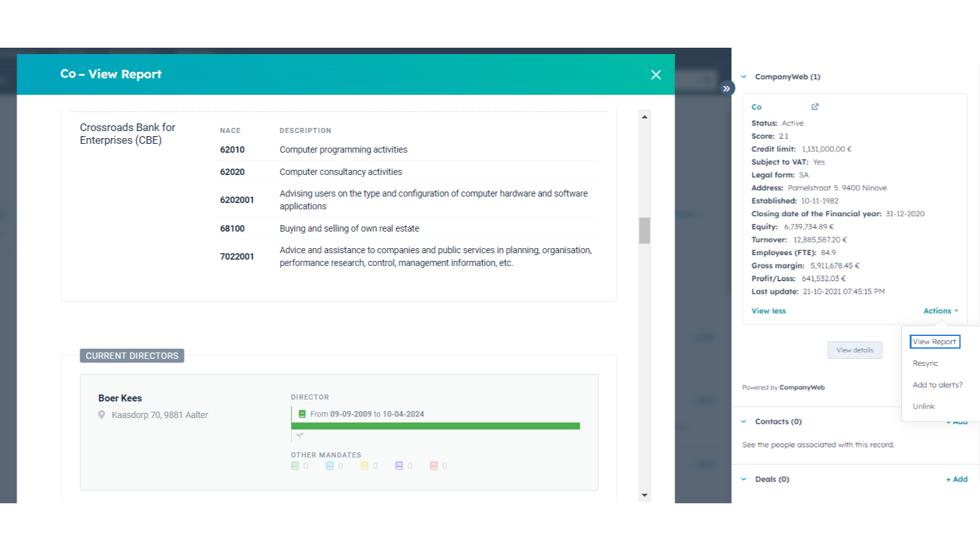Select the yellow Other Mandates icon
The image size is (980, 551).
pyautogui.click(x=364, y=465)
